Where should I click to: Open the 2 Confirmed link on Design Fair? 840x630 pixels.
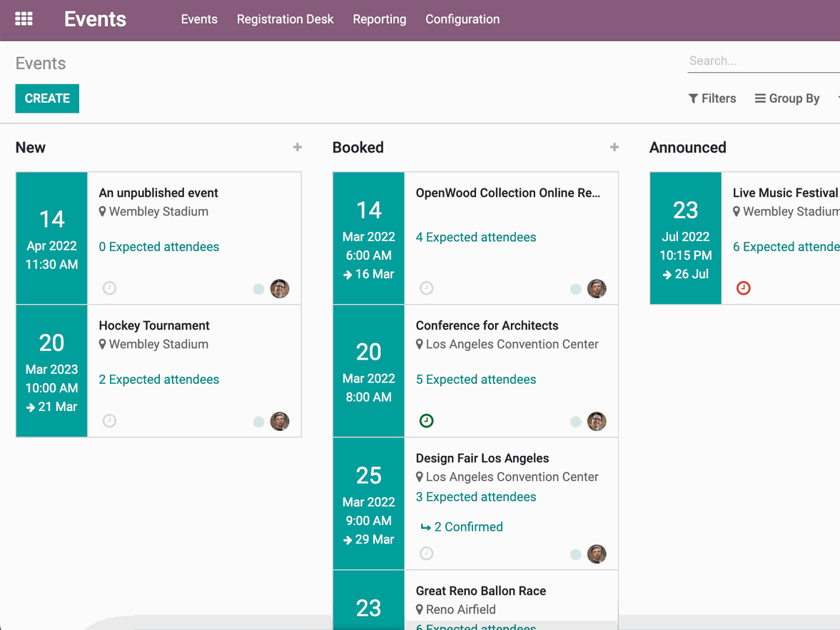[x=470, y=527]
